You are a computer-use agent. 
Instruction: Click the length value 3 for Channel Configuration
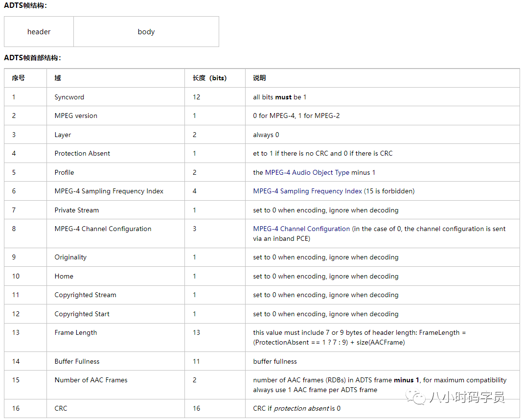coord(194,229)
